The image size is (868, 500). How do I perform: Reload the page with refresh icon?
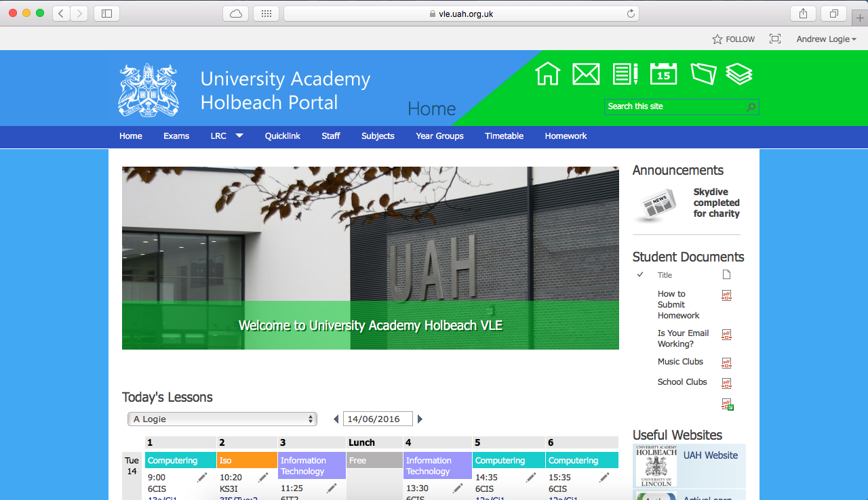coord(631,14)
